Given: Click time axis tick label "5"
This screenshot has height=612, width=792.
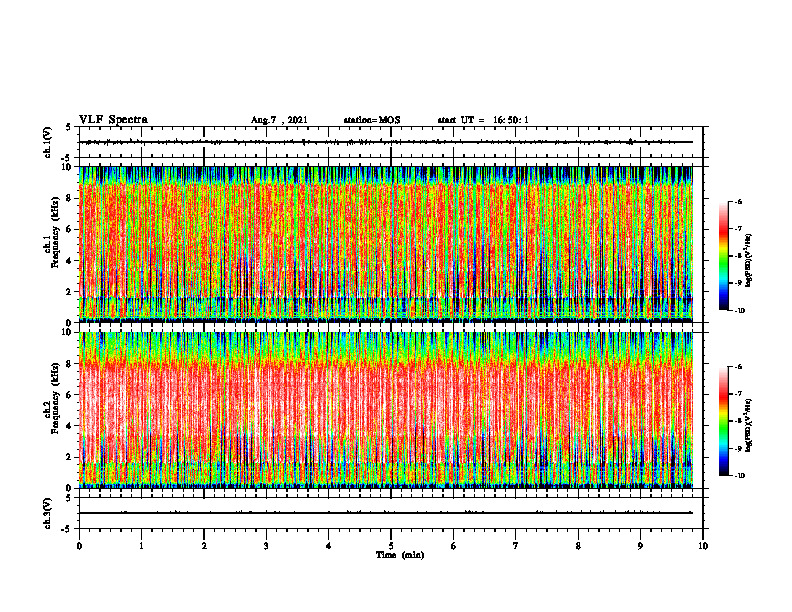Looking at the screenshot, I should click(391, 546).
